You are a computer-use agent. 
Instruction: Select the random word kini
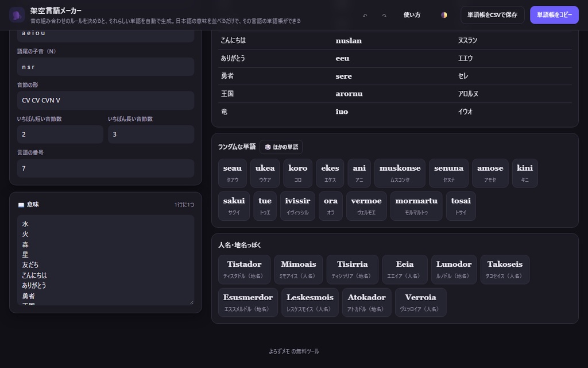(525, 173)
